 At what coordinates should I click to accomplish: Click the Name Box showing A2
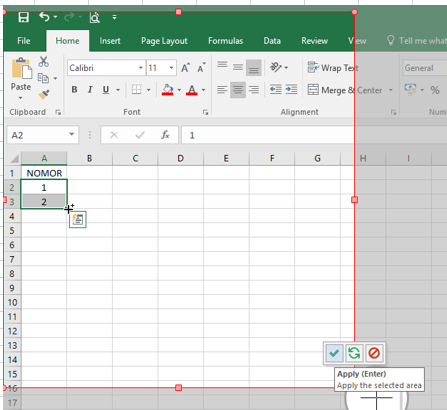point(43,135)
